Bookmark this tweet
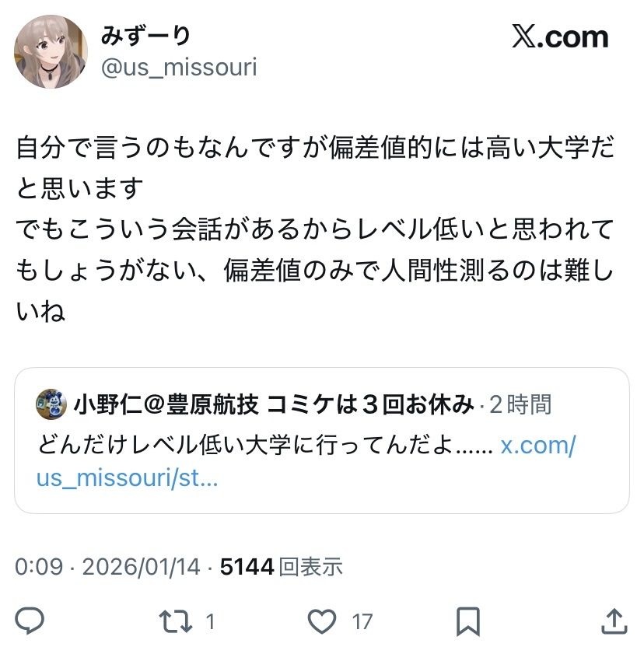Screen dimensions: 644x661 click(x=468, y=621)
